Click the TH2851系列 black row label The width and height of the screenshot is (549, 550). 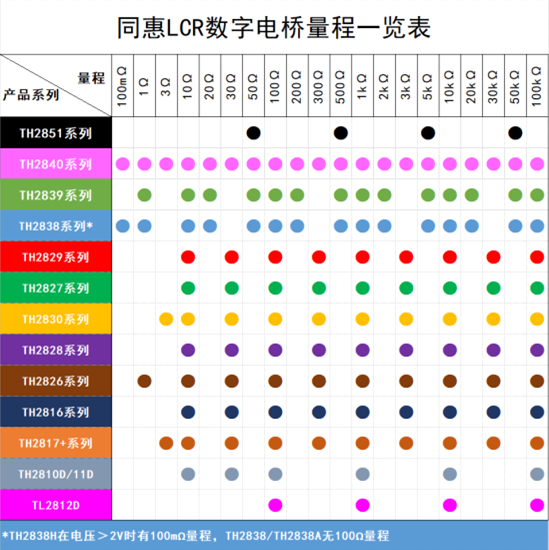[x=56, y=133]
